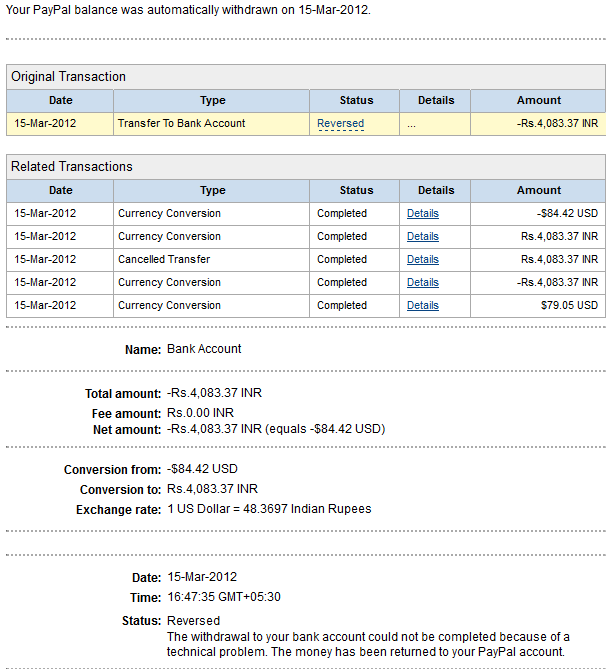Click Date header in Original Transaction table
The width and height of the screenshot is (611, 669).
click(60, 100)
